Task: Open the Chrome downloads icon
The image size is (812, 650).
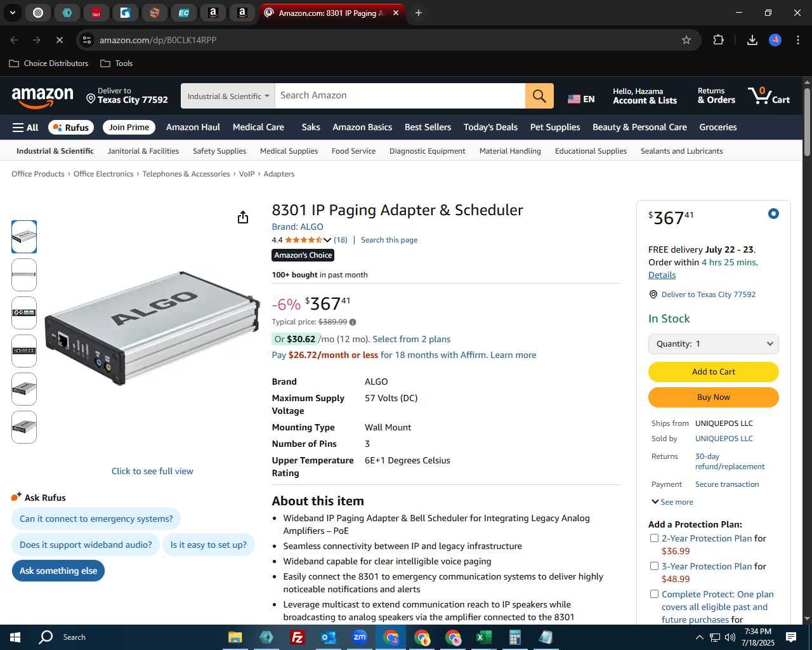Action: pos(752,40)
